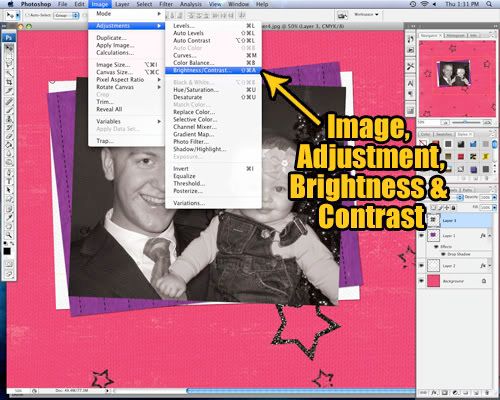Click the Photoshop Ps logo in toolbox
The image size is (500, 400).
[x=9, y=37]
